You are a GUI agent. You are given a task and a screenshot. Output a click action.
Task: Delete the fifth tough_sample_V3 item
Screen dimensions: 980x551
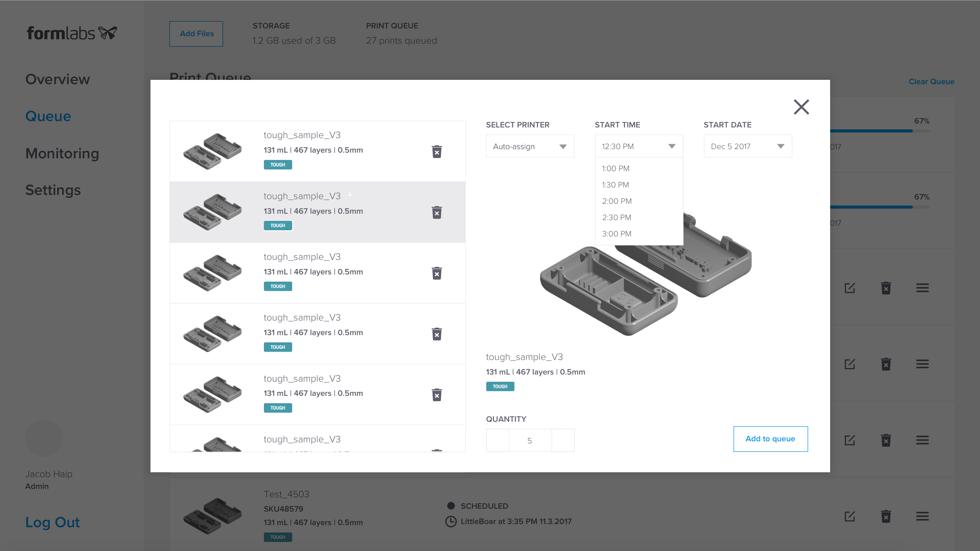(x=437, y=395)
